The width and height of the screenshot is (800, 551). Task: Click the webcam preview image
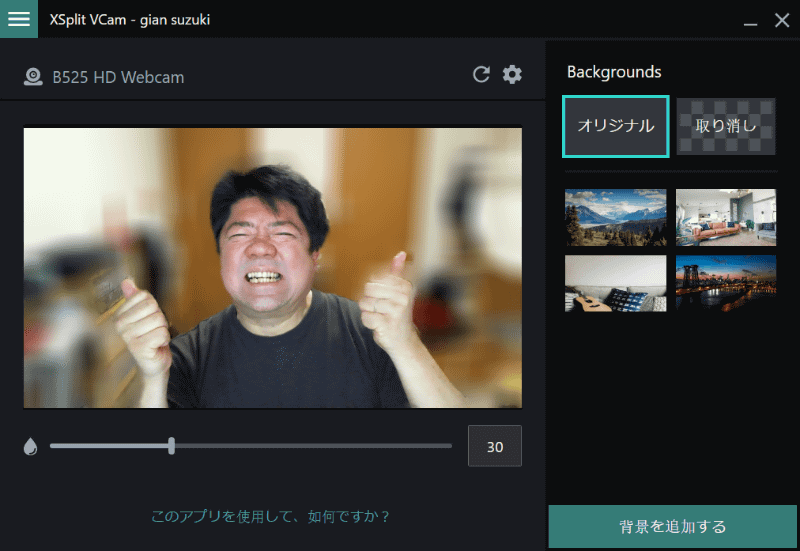pos(272,268)
